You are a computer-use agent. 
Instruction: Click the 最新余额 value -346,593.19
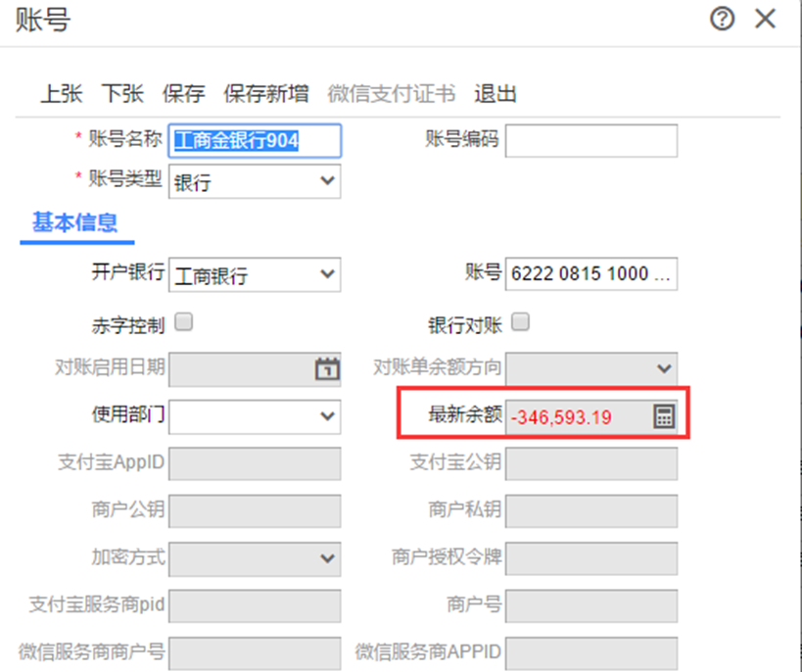coord(562,417)
